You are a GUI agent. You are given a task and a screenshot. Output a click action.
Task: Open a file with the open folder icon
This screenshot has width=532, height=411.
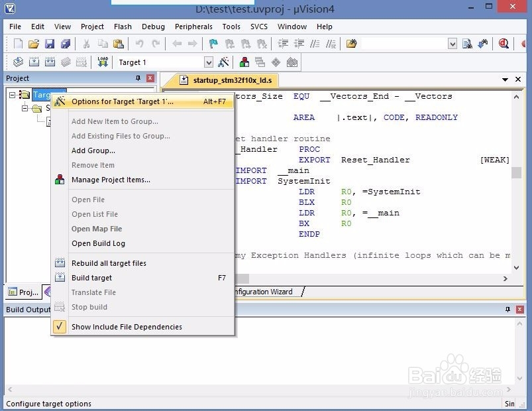pyautogui.click(x=34, y=44)
